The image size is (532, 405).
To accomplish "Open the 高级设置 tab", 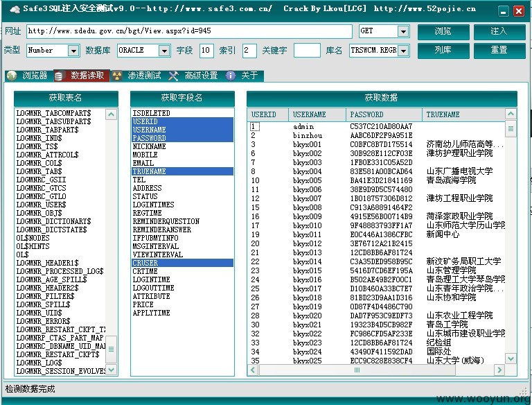I will tap(195, 76).
